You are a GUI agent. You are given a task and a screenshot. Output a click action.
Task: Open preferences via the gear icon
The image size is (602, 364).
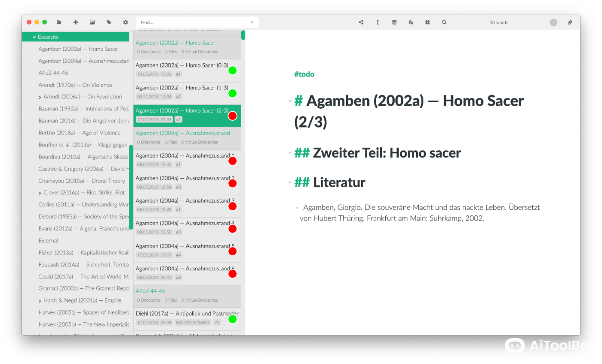point(126,22)
